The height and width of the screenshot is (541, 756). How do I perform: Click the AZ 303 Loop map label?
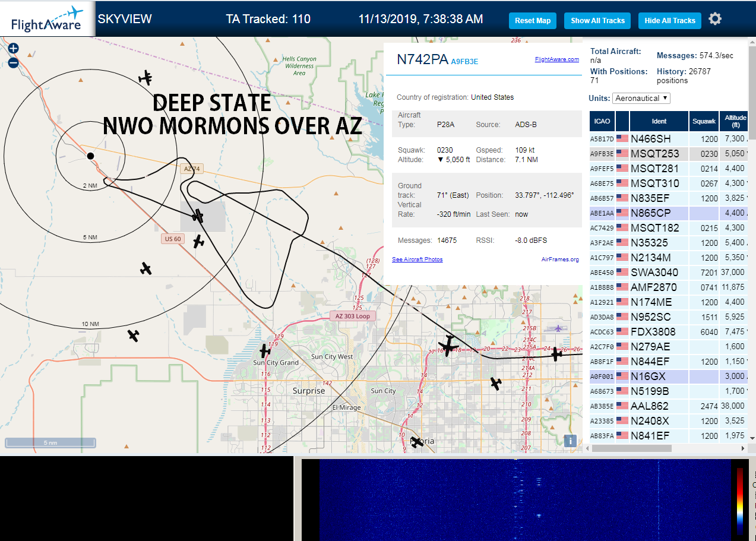pos(352,316)
